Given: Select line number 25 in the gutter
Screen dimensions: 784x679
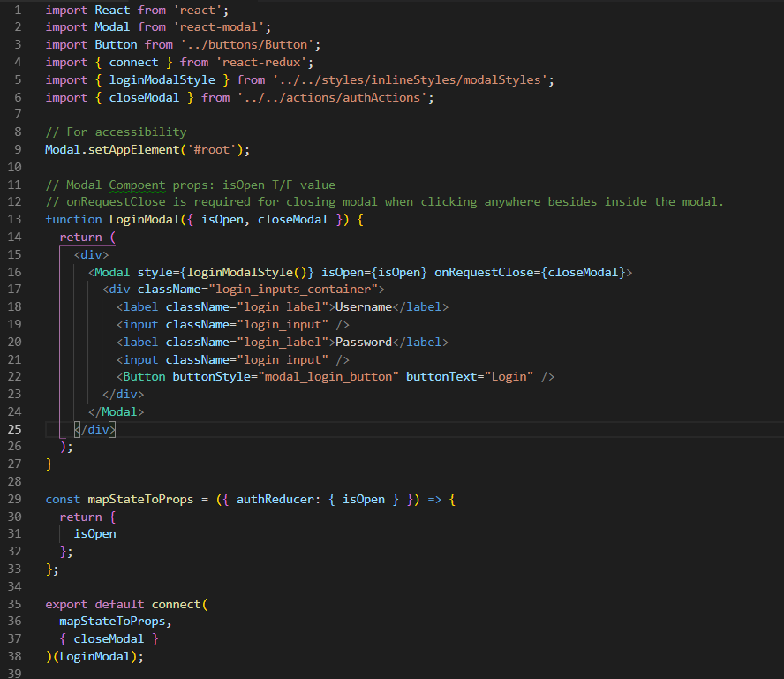Looking at the screenshot, I should click(14, 429).
